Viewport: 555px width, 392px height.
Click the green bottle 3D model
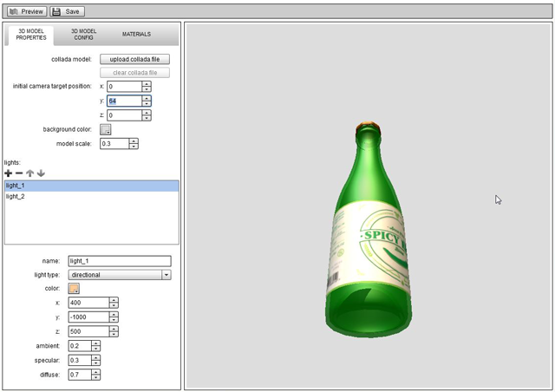click(368, 230)
